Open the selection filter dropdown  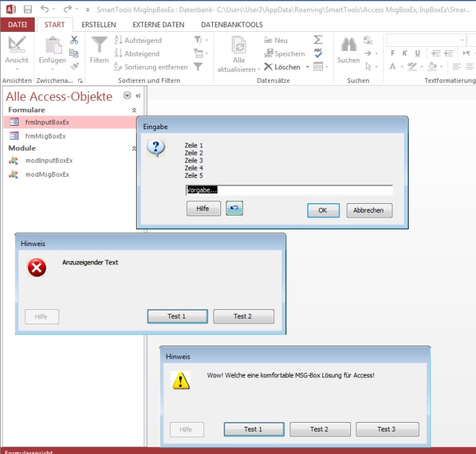201,39
